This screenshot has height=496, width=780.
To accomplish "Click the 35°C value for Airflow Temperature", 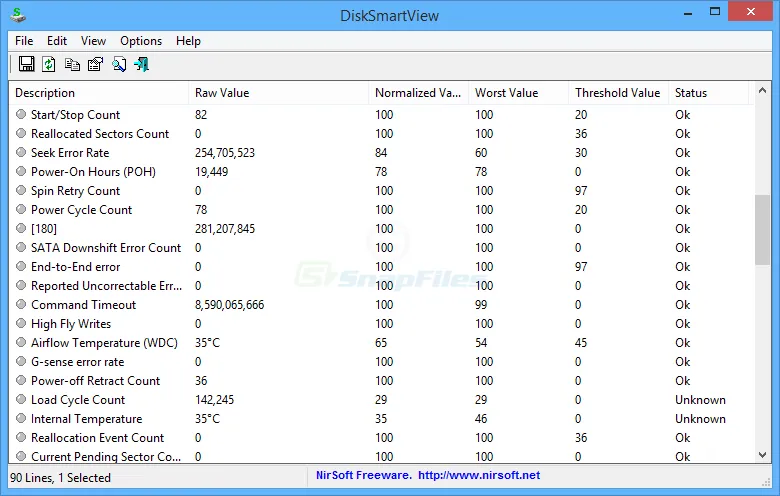I will [207, 343].
